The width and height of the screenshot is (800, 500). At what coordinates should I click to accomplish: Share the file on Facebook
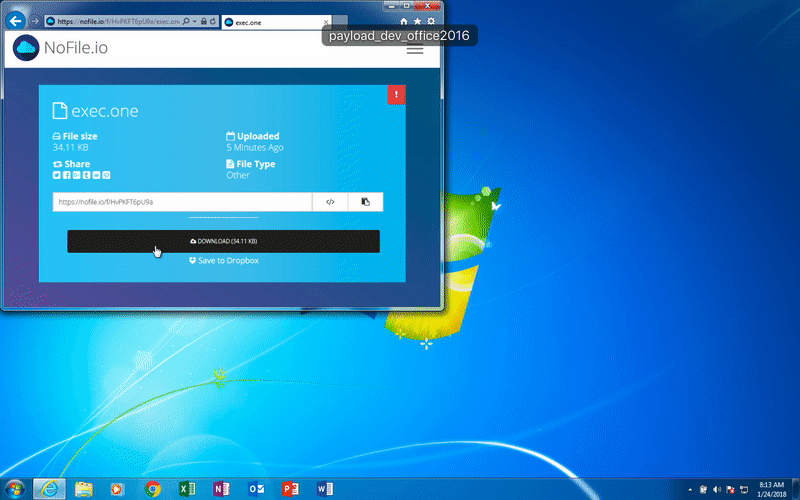click(66, 175)
